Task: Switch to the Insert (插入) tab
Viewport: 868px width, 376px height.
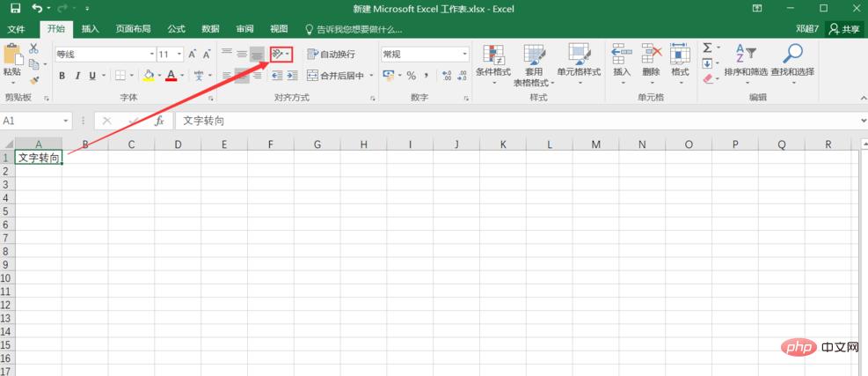Action: (91, 29)
